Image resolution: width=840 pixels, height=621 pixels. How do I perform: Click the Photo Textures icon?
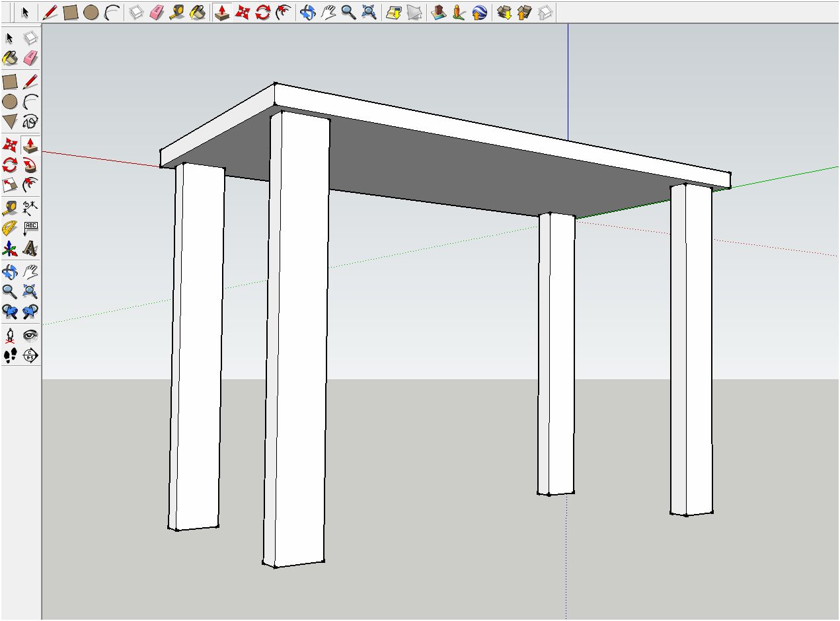coord(459,13)
